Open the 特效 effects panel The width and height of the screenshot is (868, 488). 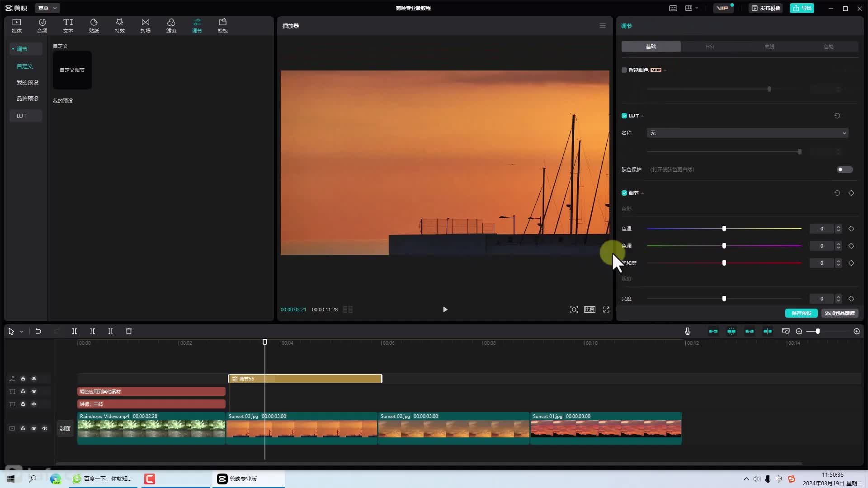tap(119, 26)
